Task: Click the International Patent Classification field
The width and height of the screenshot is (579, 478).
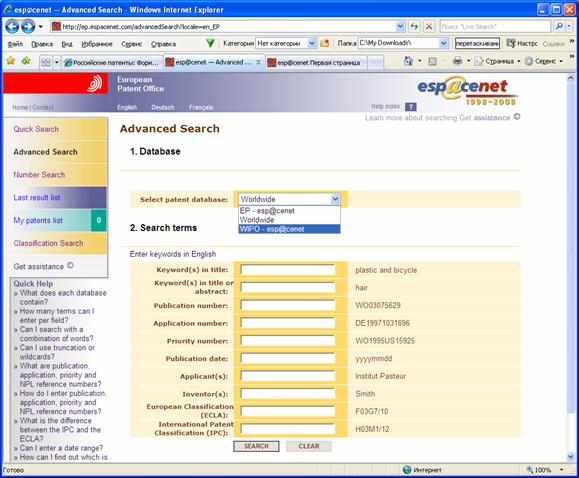Action: pyautogui.click(x=288, y=429)
